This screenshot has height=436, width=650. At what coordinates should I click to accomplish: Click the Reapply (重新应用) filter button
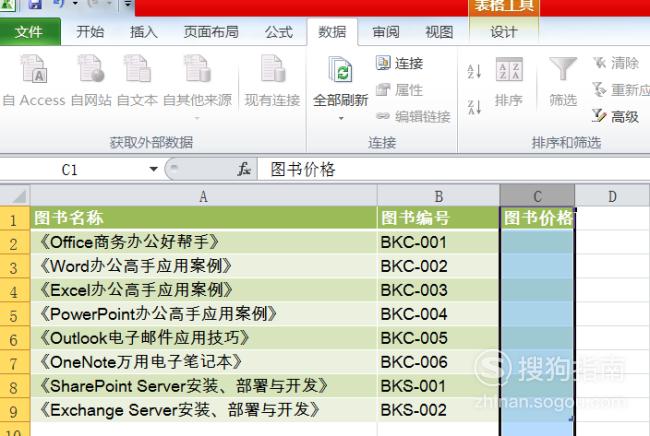pos(621,90)
